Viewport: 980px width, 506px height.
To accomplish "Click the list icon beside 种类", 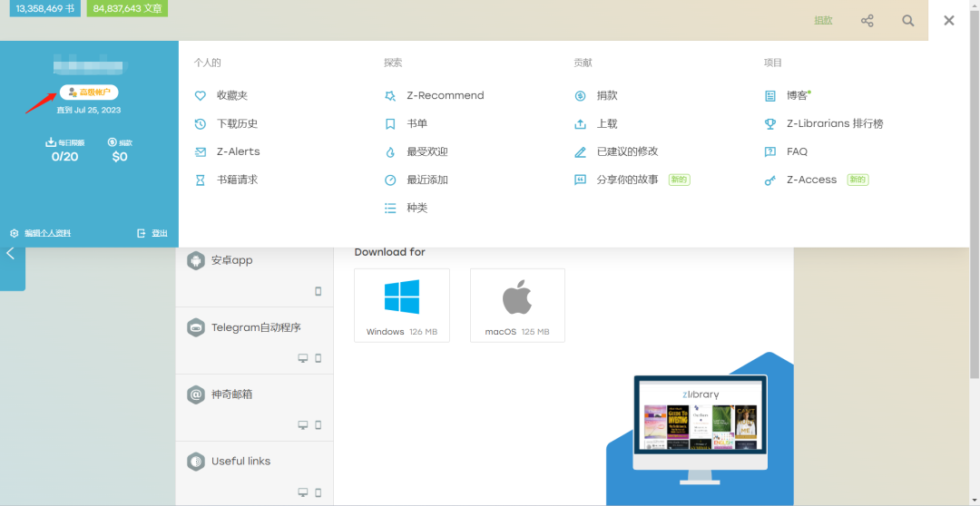I will (390, 208).
